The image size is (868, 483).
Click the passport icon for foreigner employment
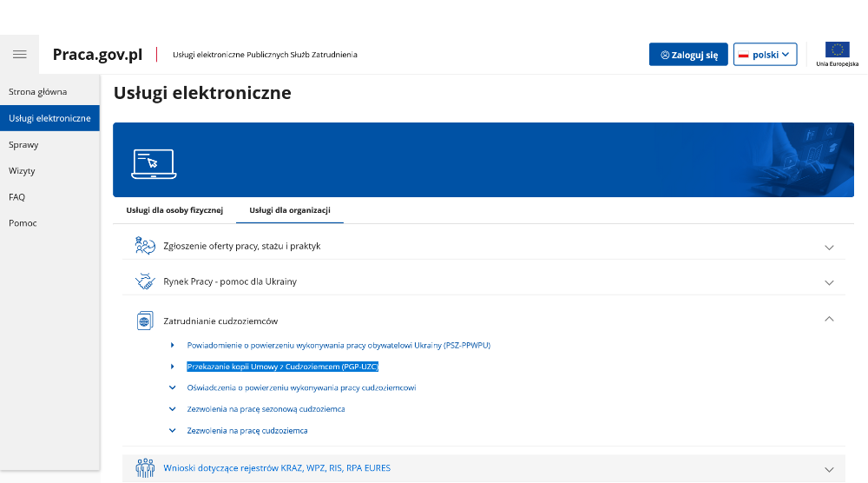pyautogui.click(x=145, y=321)
